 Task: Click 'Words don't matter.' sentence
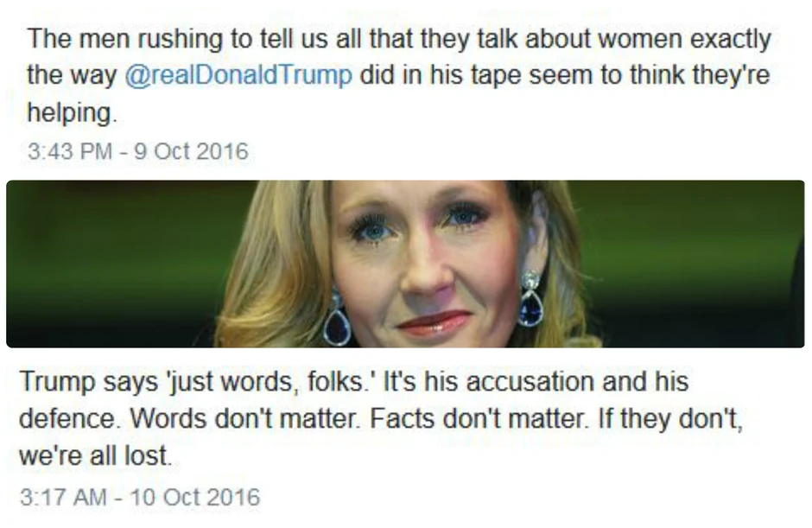pyautogui.click(x=244, y=419)
